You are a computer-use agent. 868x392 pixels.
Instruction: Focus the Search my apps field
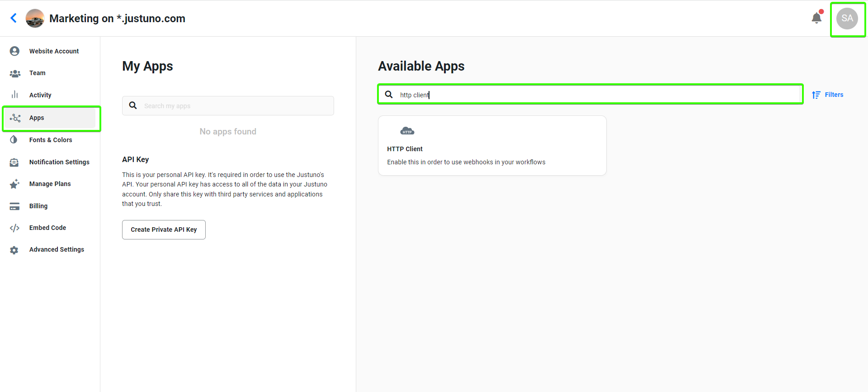(x=228, y=105)
